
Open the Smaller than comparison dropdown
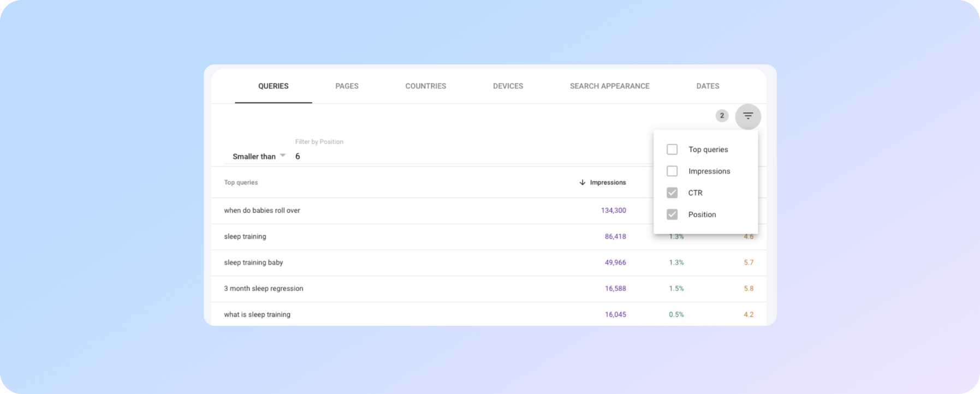[254, 157]
